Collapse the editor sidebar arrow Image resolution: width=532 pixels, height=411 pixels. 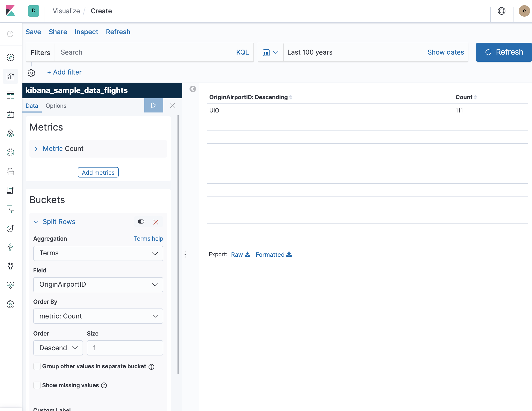pyautogui.click(x=193, y=89)
